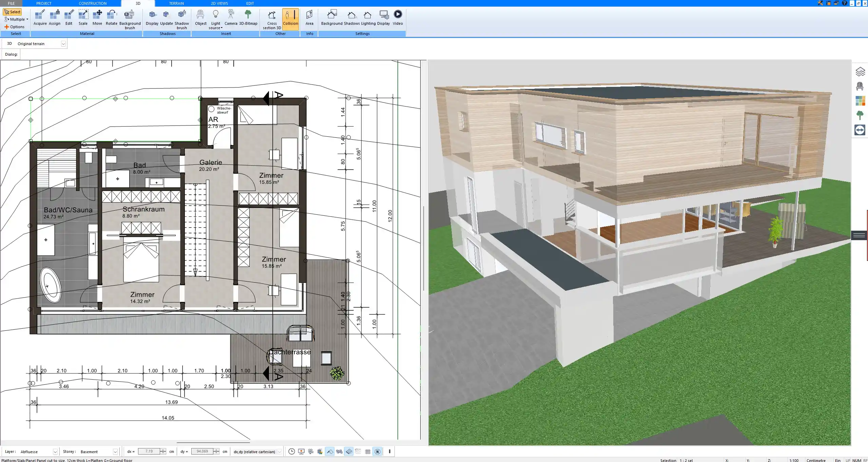This screenshot has width=868, height=462.
Task: Switch to the TERRAIN ribbon tab
Action: 176,3
